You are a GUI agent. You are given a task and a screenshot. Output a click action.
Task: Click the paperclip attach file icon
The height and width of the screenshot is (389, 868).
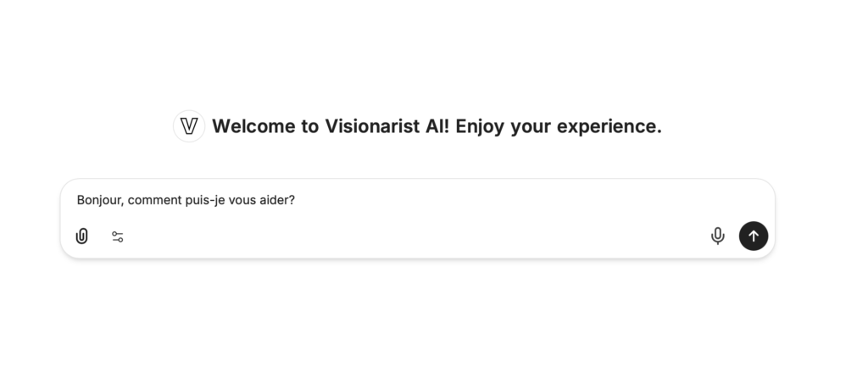click(81, 236)
